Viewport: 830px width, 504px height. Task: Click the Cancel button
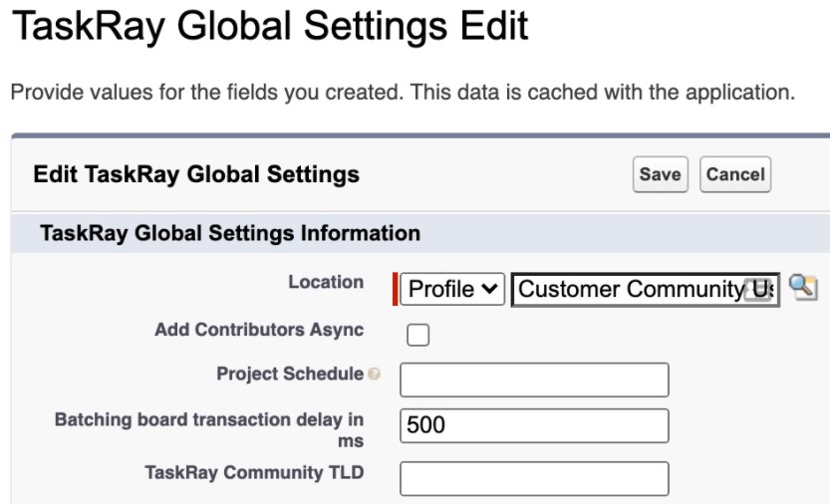735,174
